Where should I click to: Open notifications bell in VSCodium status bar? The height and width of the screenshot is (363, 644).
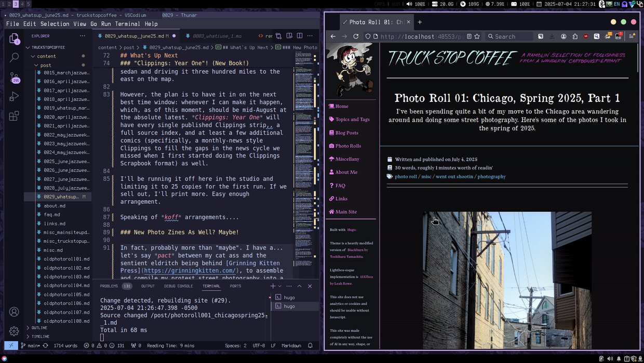coord(311,345)
